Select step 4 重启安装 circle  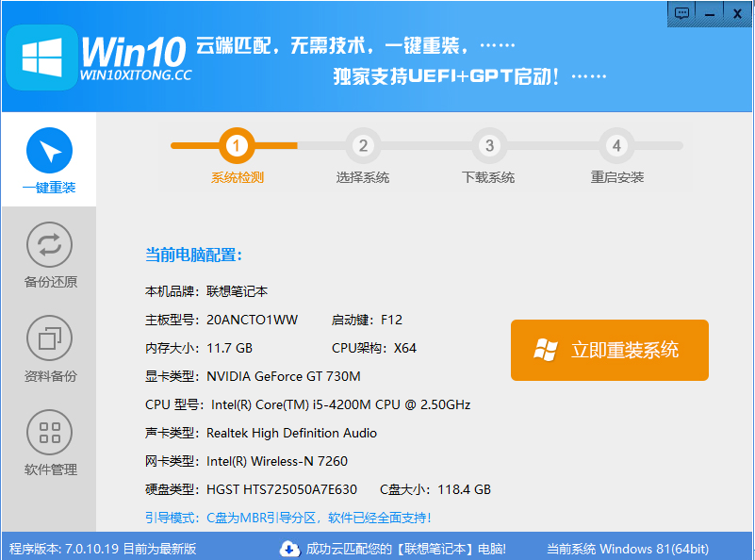click(x=616, y=145)
